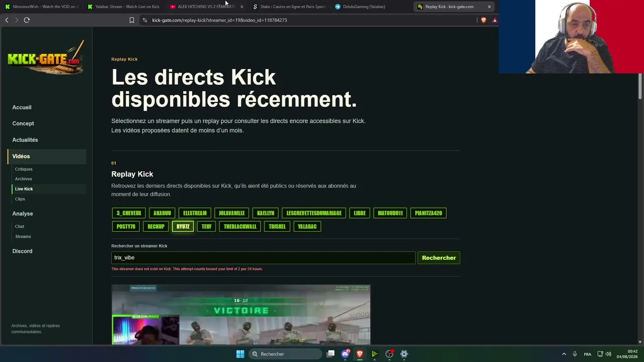The image size is (644, 362).
Task: Open Concept in the sidebar
Action: click(23, 123)
